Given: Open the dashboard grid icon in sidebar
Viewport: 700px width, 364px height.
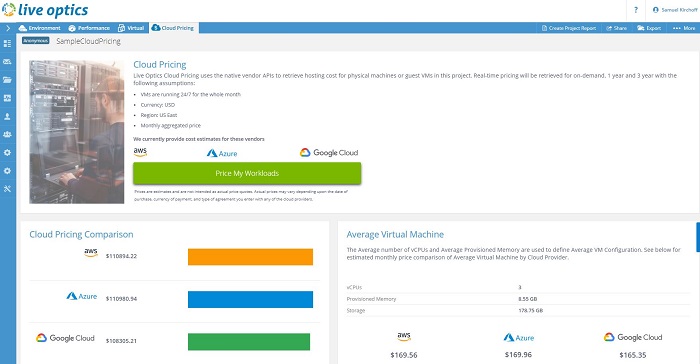Looking at the screenshot, I should pyautogui.click(x=8, y=44).
